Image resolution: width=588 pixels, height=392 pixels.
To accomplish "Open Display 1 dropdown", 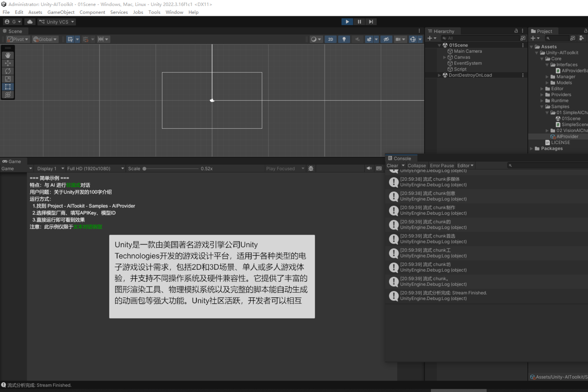I will point(50,169).
